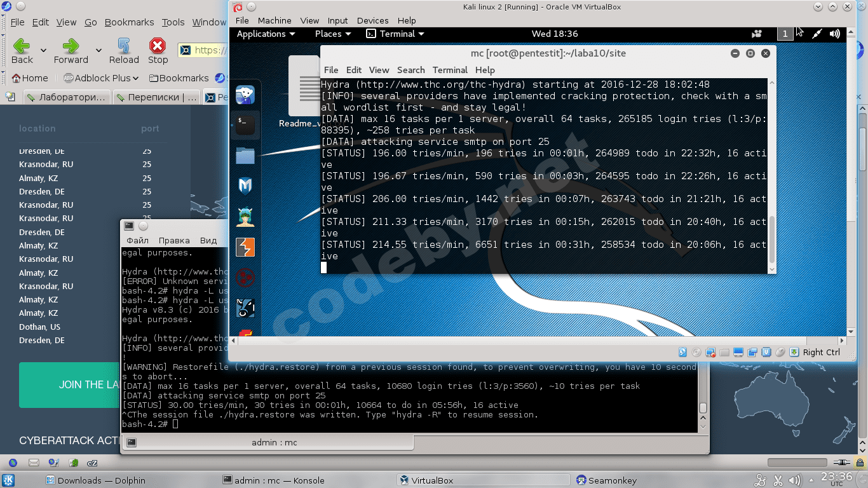868x488 pixels.
Task: Switch to admin : mc — Konsole taskbar entry
Action: click(273, 480)
